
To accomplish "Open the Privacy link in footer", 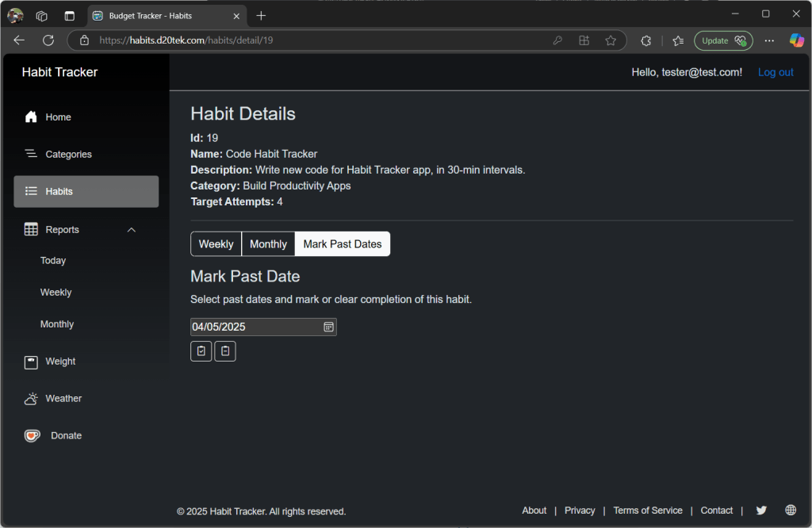I will 580,511.
